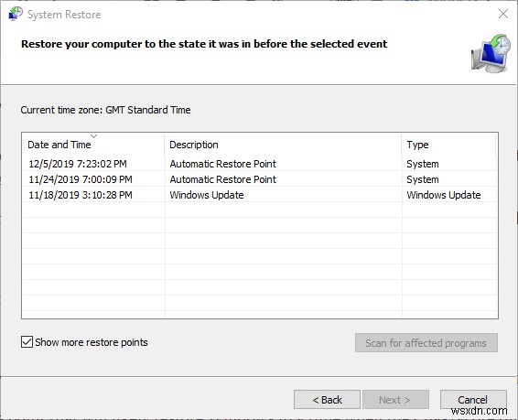518x420 pixels.
Task: Click Automatic Restore Point description for 12/5/2019
Action: pyautogui.click(x=222, y=164)
